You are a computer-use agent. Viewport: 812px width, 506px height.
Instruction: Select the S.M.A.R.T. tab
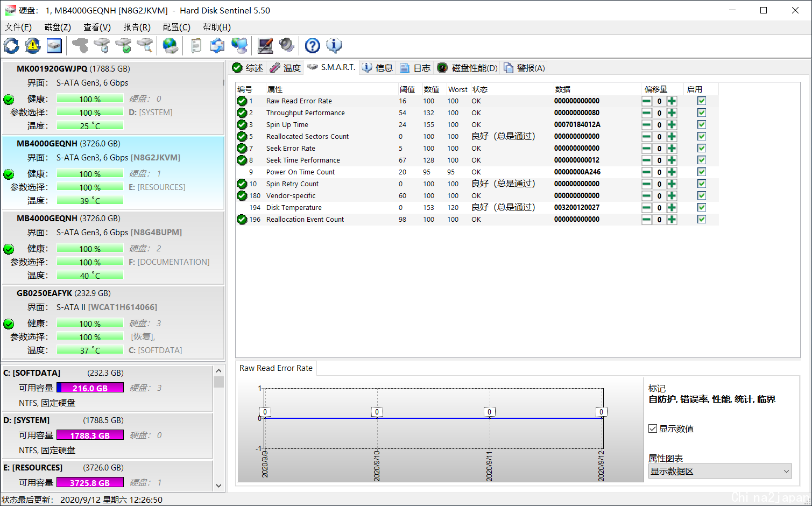pyautogui.click(x=331, y=67)
